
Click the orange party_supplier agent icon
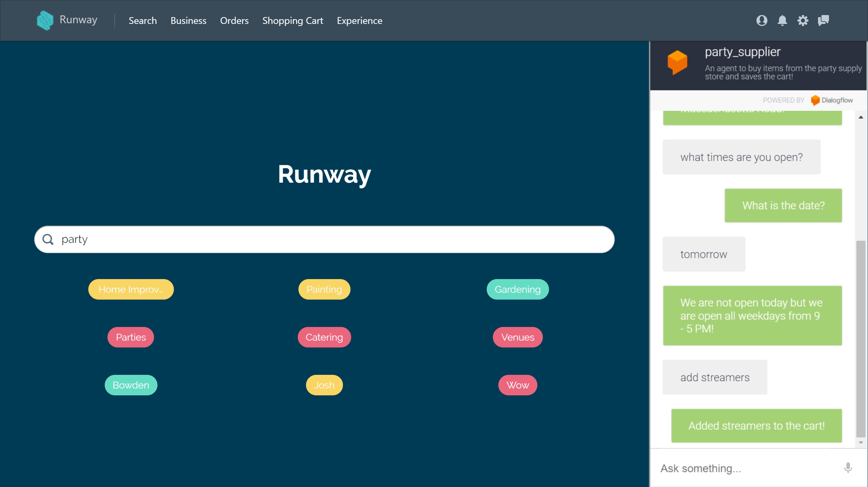(x=677, y=62)
